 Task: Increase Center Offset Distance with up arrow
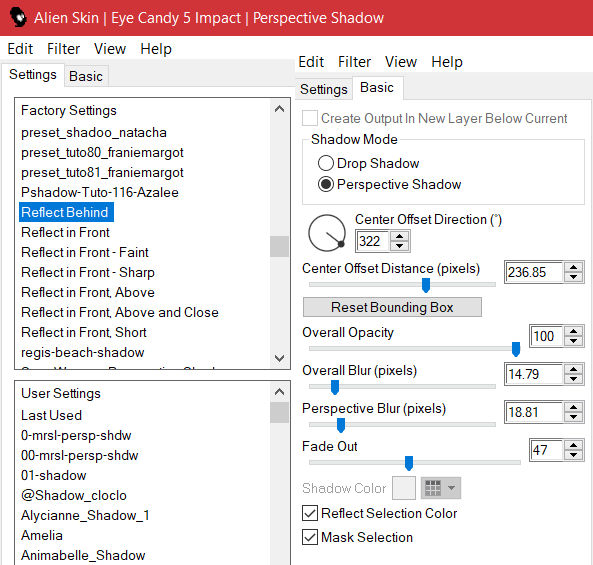[x=573, y=267]
